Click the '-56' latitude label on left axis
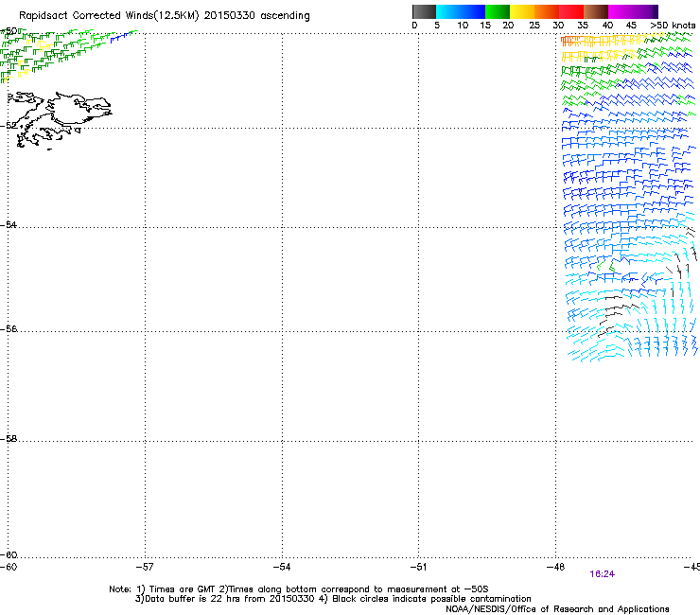 pos(9,328)
